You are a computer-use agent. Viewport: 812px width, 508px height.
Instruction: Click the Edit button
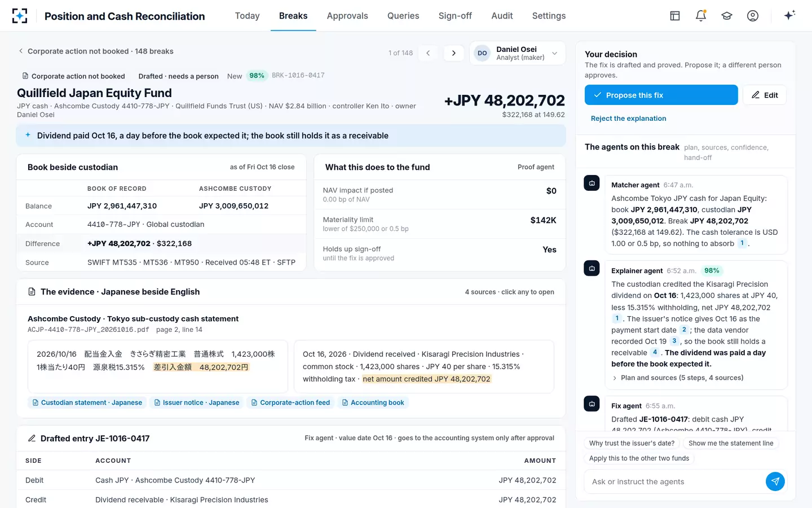tap(765, 95)
